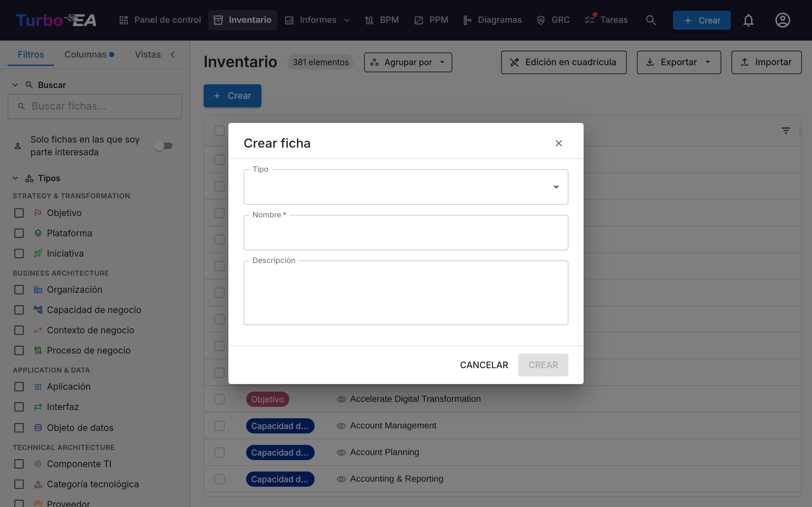
Task: Check the Objetivo type filter checkbox
Action: [19, 213]
